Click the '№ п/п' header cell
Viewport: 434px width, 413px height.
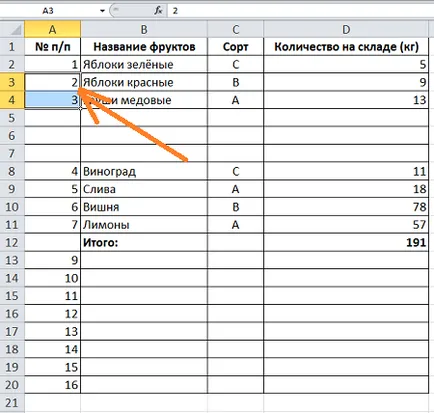pos(52,47)
